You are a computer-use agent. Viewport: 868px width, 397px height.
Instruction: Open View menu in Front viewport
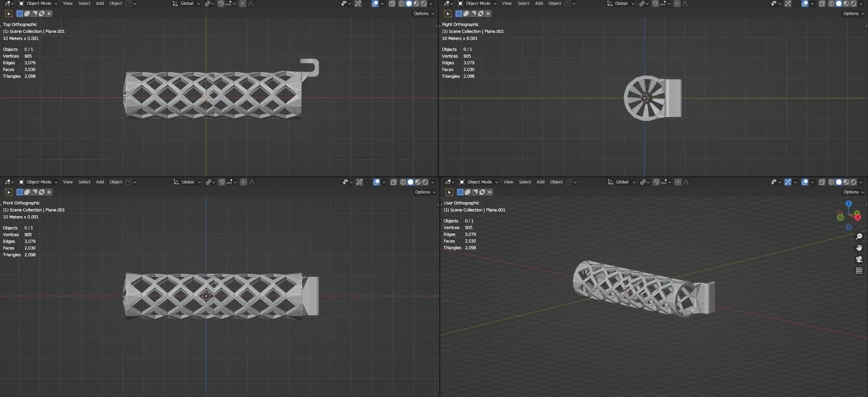pos(67,182)
